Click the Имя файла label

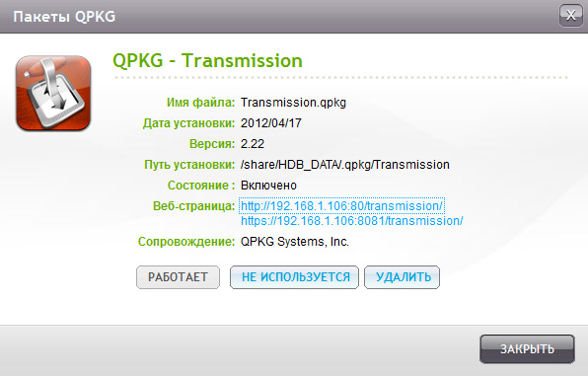coord(200,103)
